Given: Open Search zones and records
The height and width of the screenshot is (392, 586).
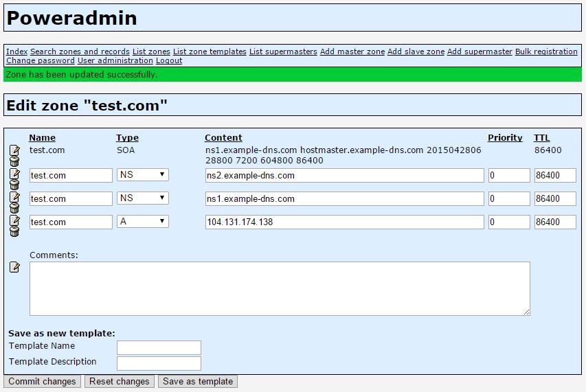Looking at the screenshot, I should (80, 51).
